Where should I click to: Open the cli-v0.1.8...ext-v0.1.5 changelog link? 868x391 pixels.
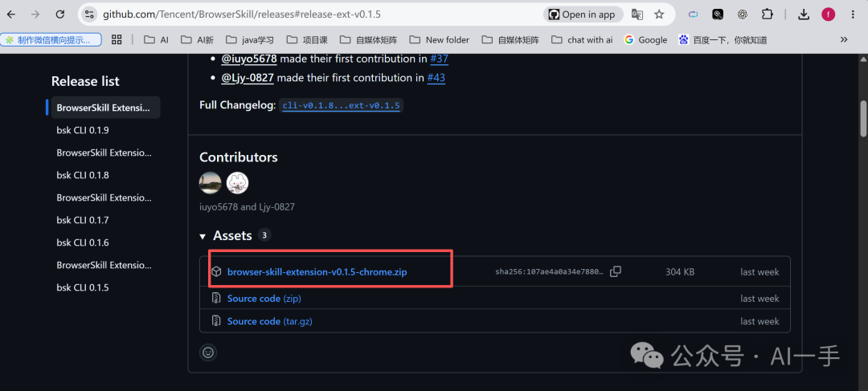[341, 105]
